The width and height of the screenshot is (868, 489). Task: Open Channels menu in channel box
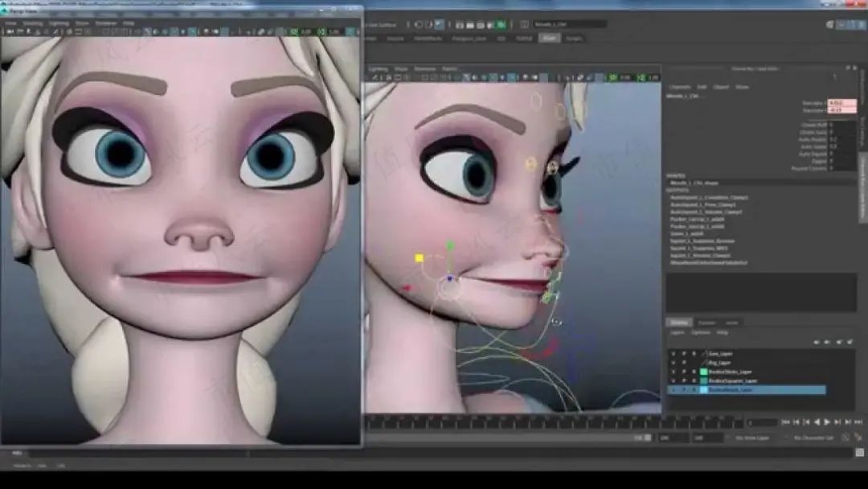pyautogui.click(x=680, y=87)
